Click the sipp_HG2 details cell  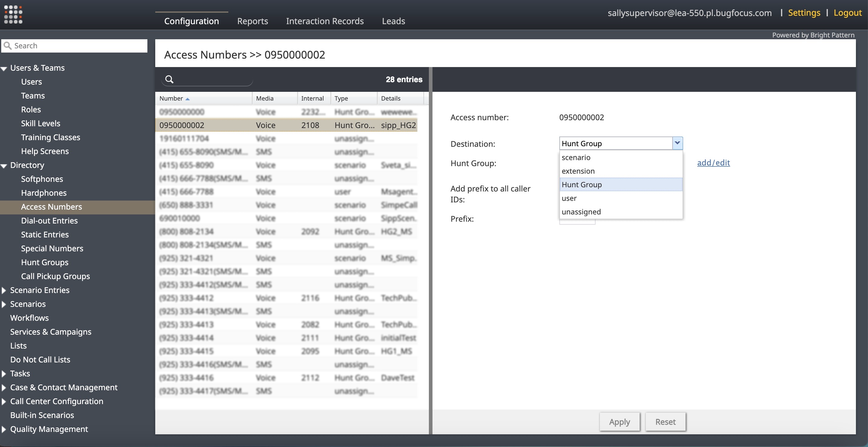pyautogui.click(x=398, y=125)
